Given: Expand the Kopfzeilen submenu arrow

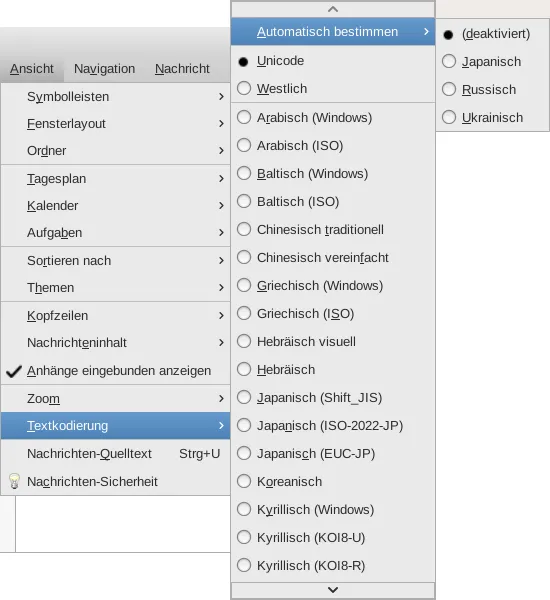Looking at the screenshot, I should 221,316.
